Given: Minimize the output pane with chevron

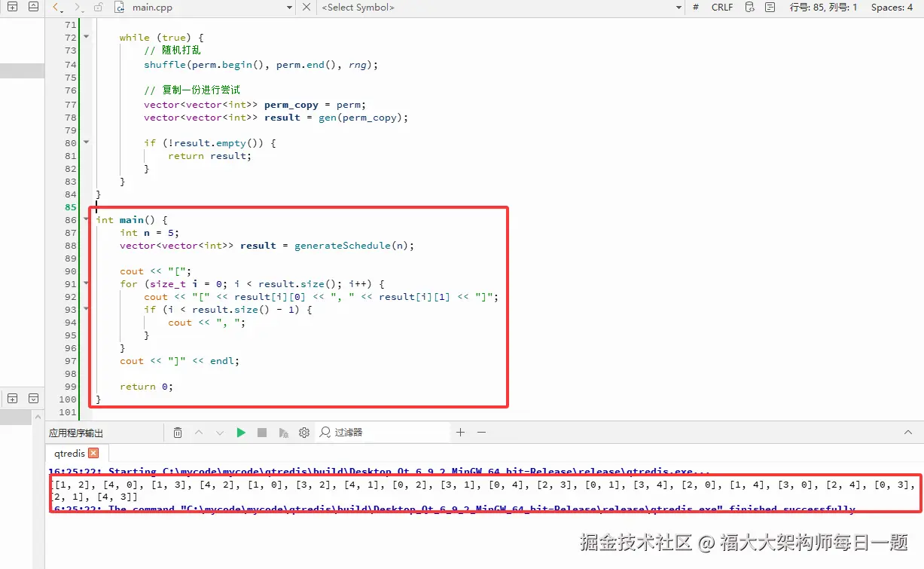Looking at the screenshot, I should 908,433.
